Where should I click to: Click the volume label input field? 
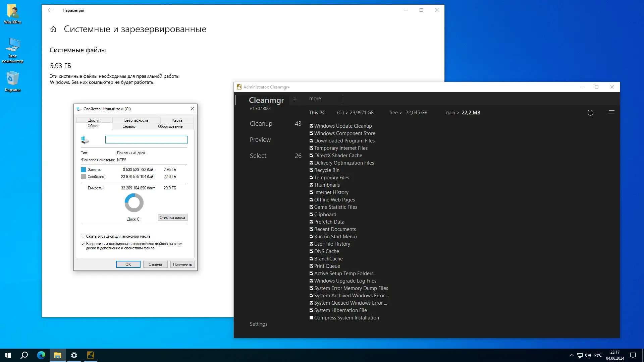146,139
